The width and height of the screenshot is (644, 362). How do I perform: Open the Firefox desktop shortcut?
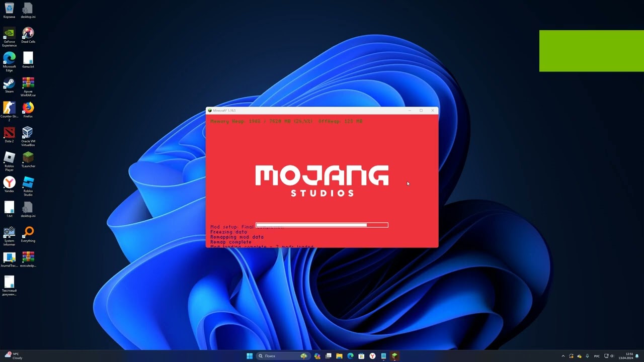pos(28,110)
